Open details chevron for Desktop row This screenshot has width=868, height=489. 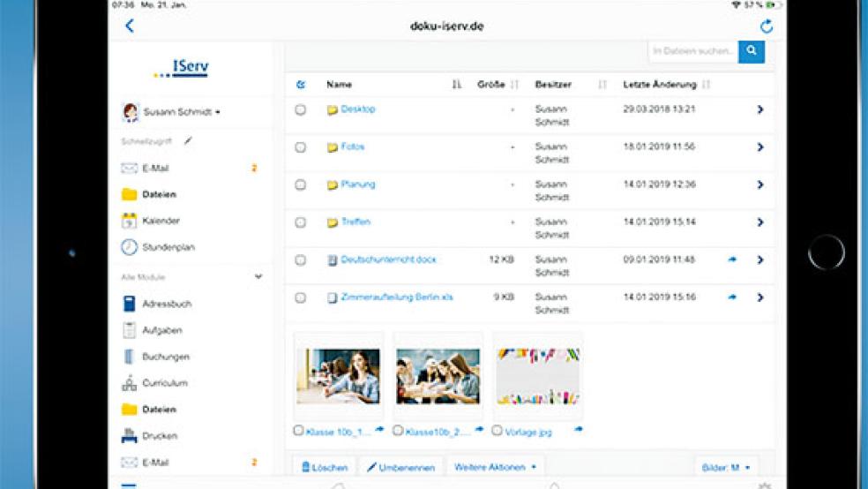pyautogui.click(x=760, y=109)
